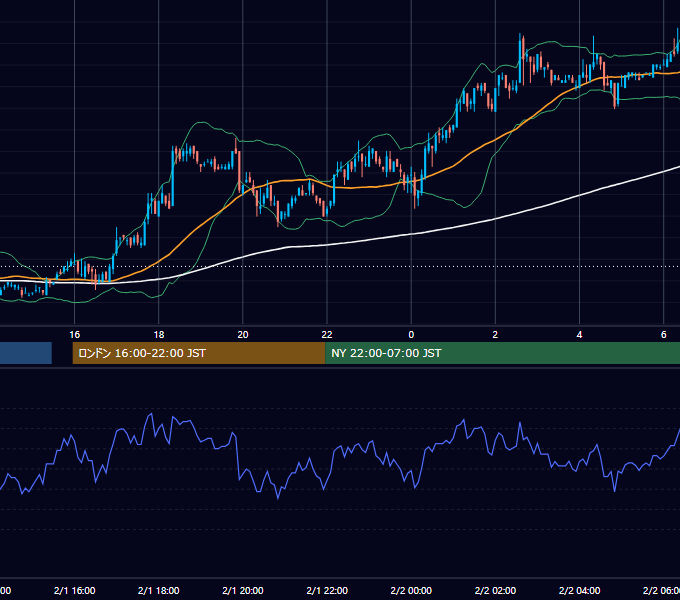Click the '2/1 20:00' lower axis label
The height and width of the screenshot is (600, 680).
243,590
